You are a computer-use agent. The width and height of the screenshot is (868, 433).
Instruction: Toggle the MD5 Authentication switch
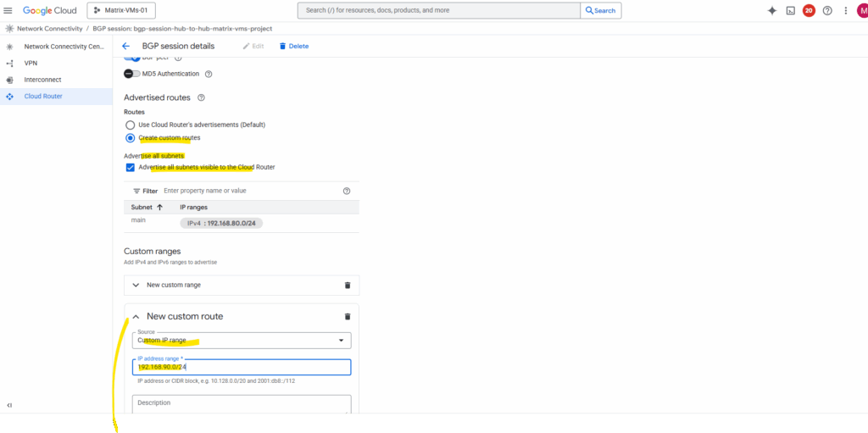click(131, 74)
